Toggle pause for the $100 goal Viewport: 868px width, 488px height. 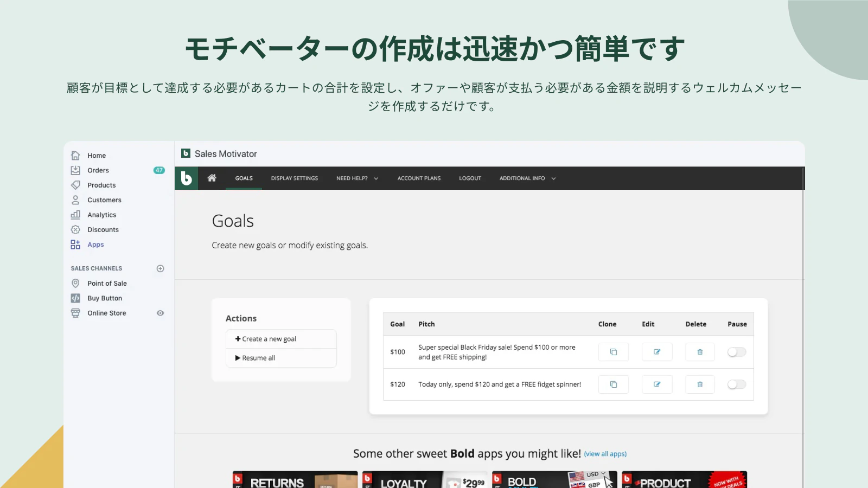pyautogui.click(x=737, y=352)
